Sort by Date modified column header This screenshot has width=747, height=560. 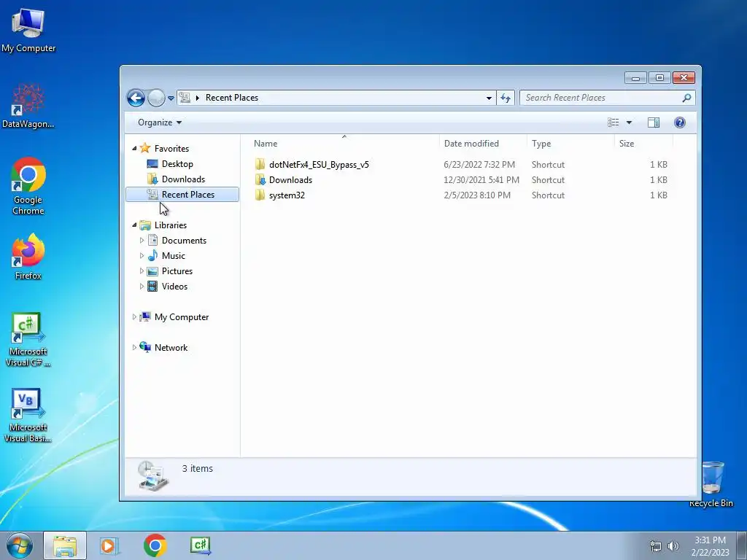point(483,144)
